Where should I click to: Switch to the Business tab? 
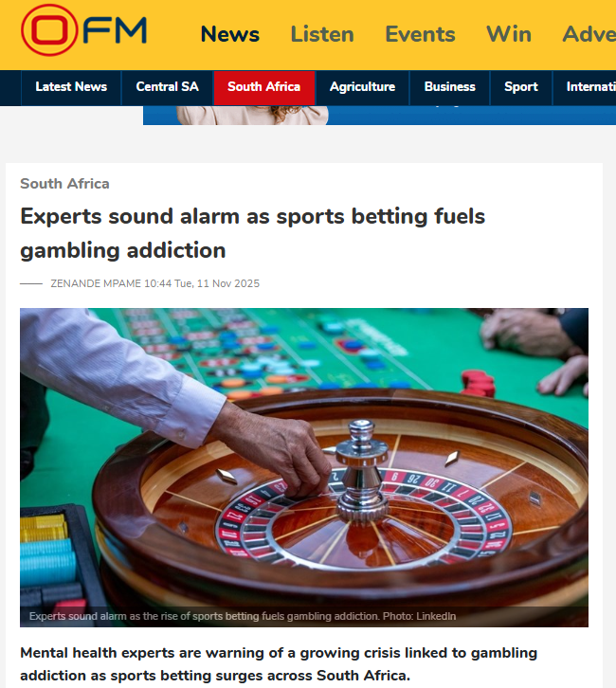450,87
